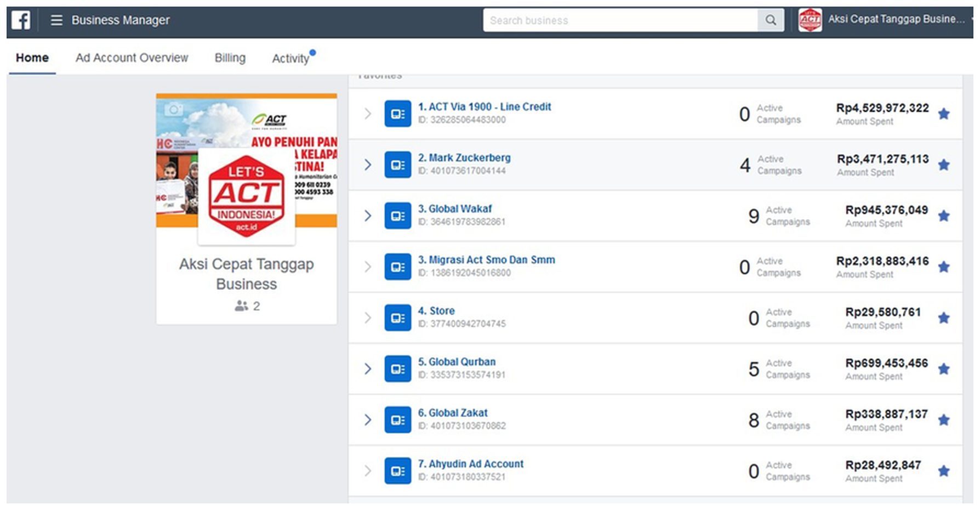Open the Ad Account Overview tab
The width and height of the screenshot is (980, 510).
(132, 58)
